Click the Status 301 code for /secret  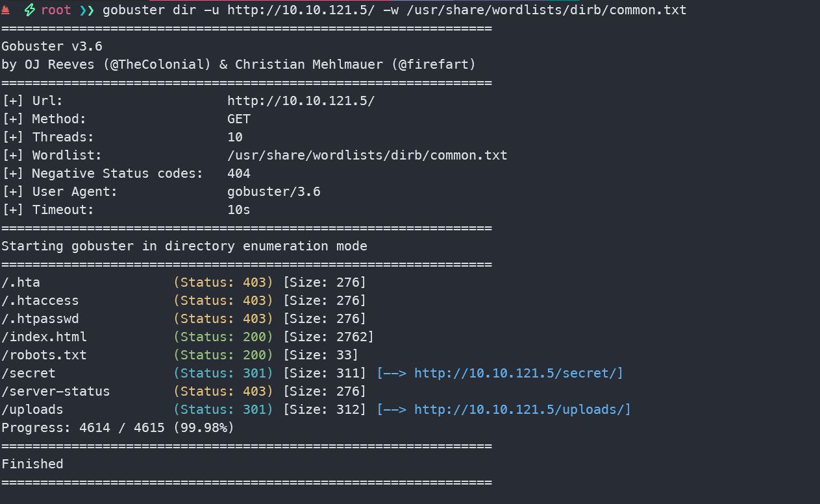pos(223,373)
